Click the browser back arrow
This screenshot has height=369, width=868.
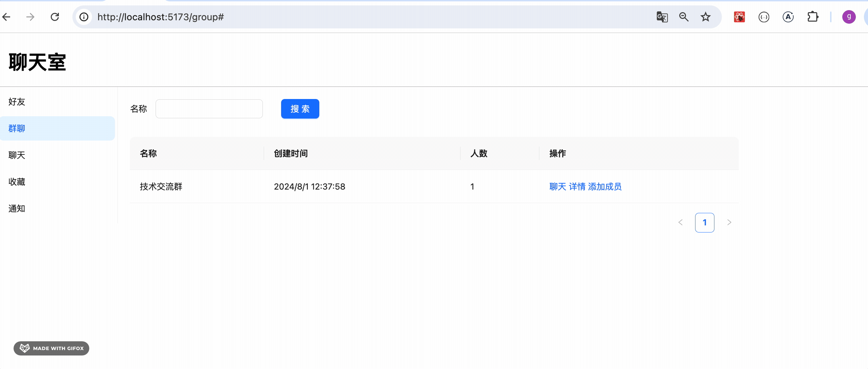click(x=6, y=17)
